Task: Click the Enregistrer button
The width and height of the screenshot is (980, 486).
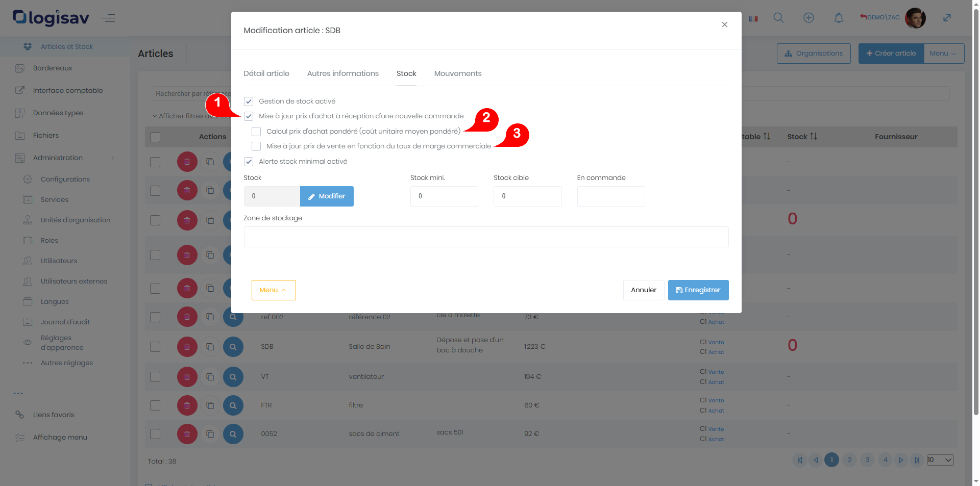Action: [698, 290]
